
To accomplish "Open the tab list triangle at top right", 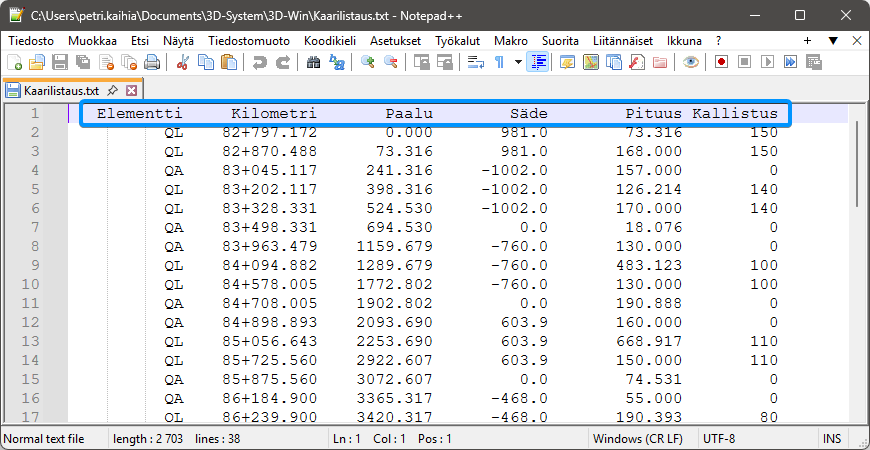I will (x=832, y=40).
